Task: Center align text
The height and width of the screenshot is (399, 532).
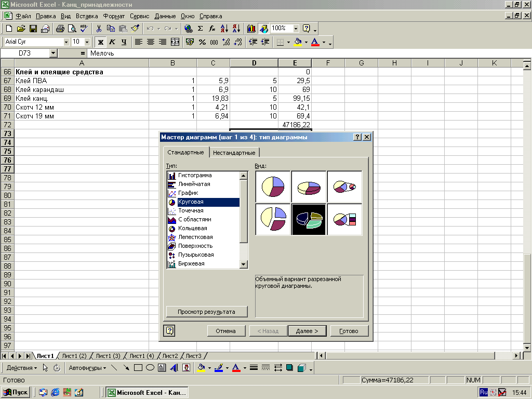Action: click(x=151, y=42)
